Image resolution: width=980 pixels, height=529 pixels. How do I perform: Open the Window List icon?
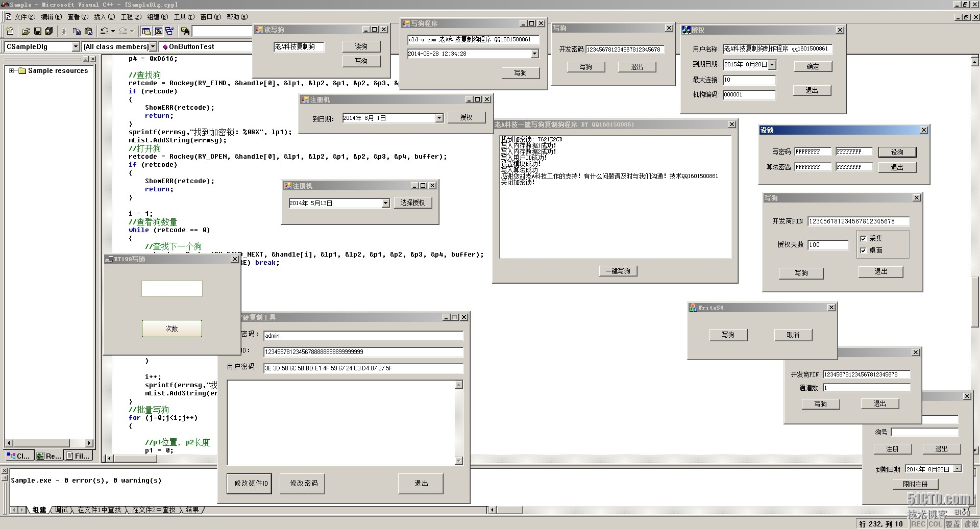coord(169,31)
